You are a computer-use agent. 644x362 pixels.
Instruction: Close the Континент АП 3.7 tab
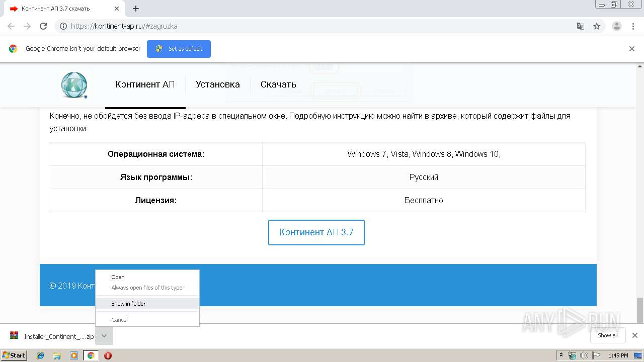click(x=117, y=9)
